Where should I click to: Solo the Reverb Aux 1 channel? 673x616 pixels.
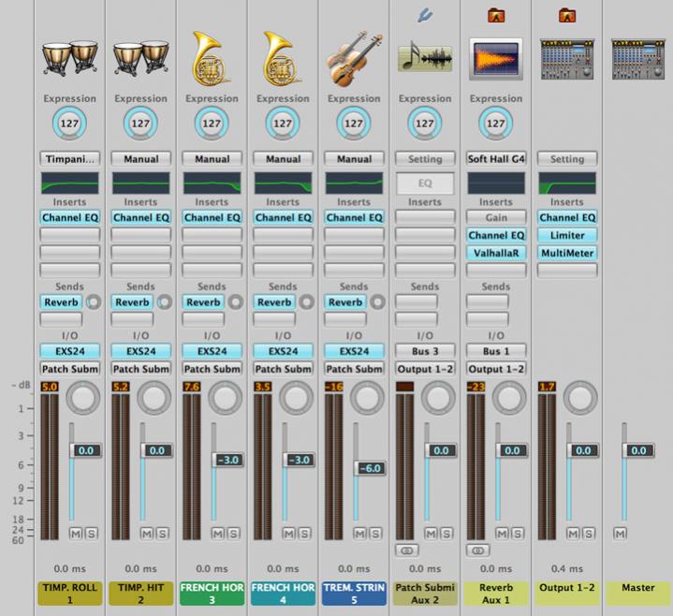(x=518, y=534)
